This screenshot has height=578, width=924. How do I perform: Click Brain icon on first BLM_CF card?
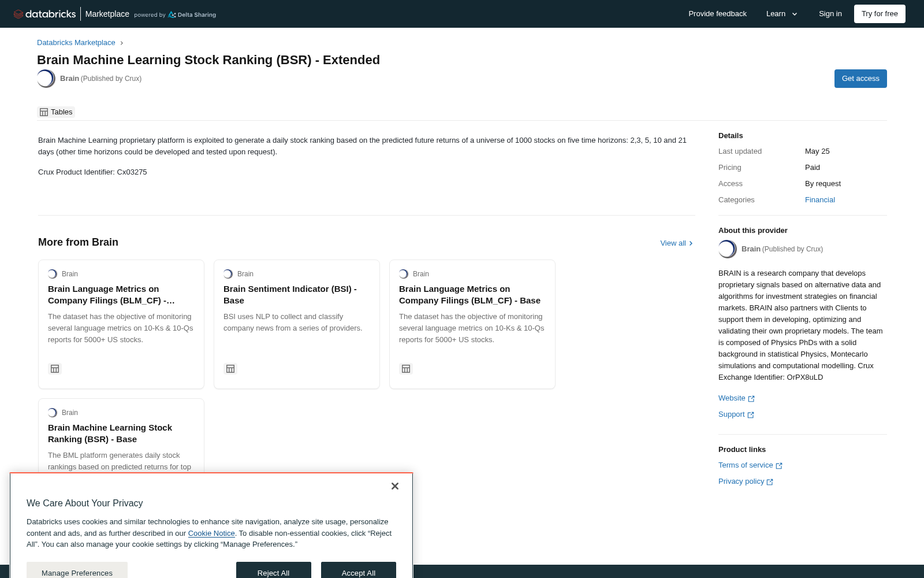tap(53, 274)
